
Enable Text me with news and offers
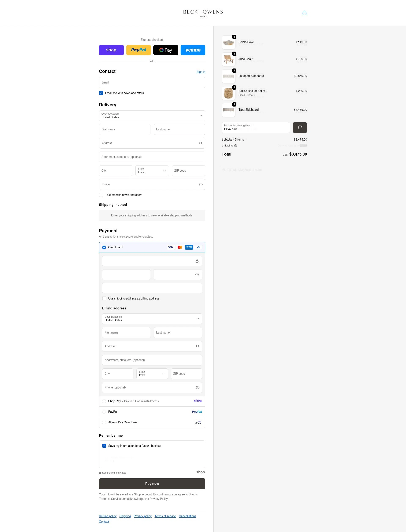click(x=101, y=195)
